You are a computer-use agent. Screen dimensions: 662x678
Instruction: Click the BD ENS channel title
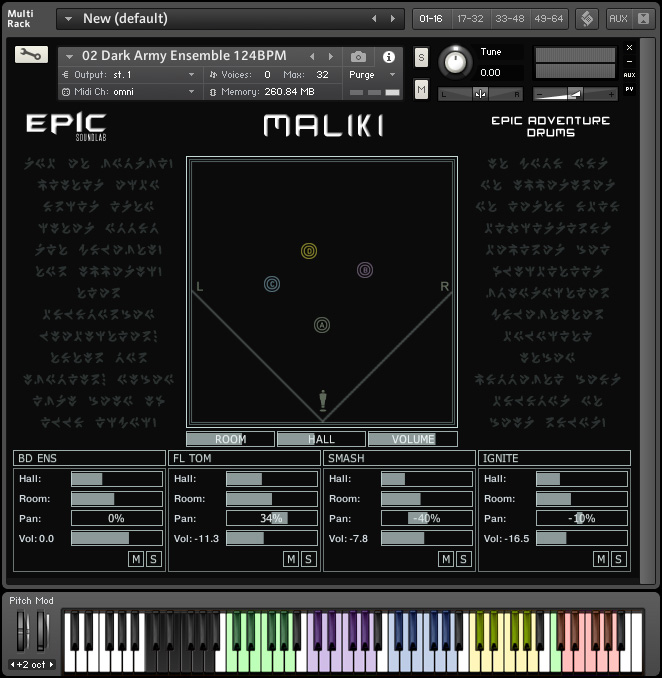coord(90,458)
